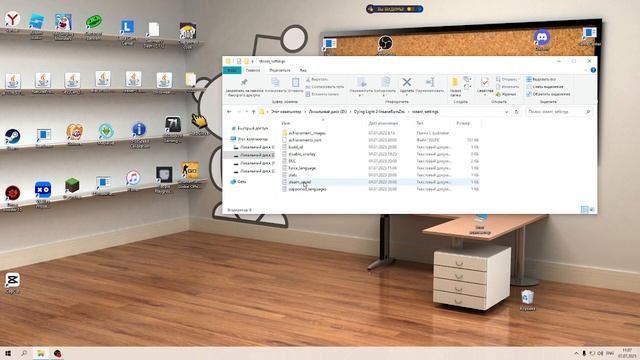Select Сеть in the navigation pane
Viewport: 640px width, 360px height.
click(x=238, y=182)
